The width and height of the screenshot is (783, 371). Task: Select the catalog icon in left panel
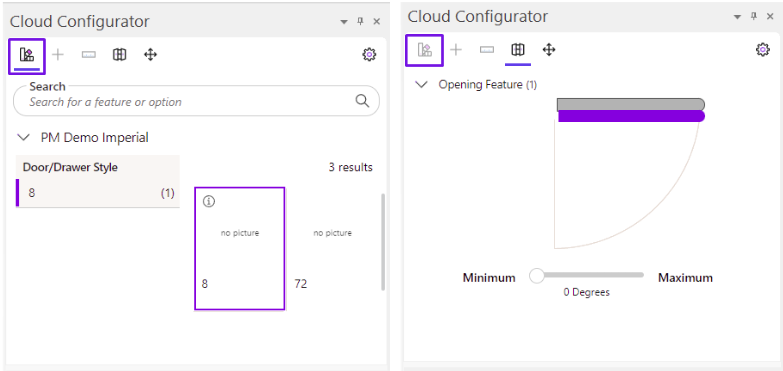26,54
